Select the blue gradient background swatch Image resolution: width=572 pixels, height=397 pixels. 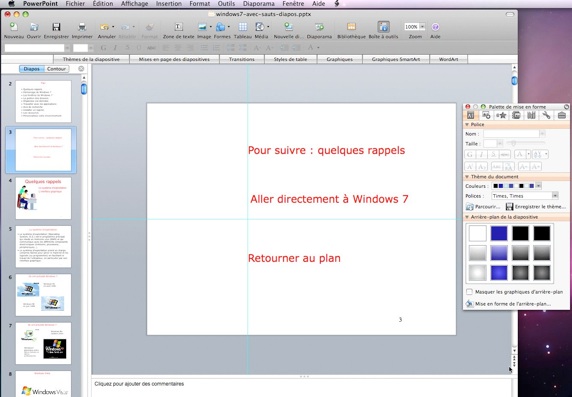click(x=499, y=253)
